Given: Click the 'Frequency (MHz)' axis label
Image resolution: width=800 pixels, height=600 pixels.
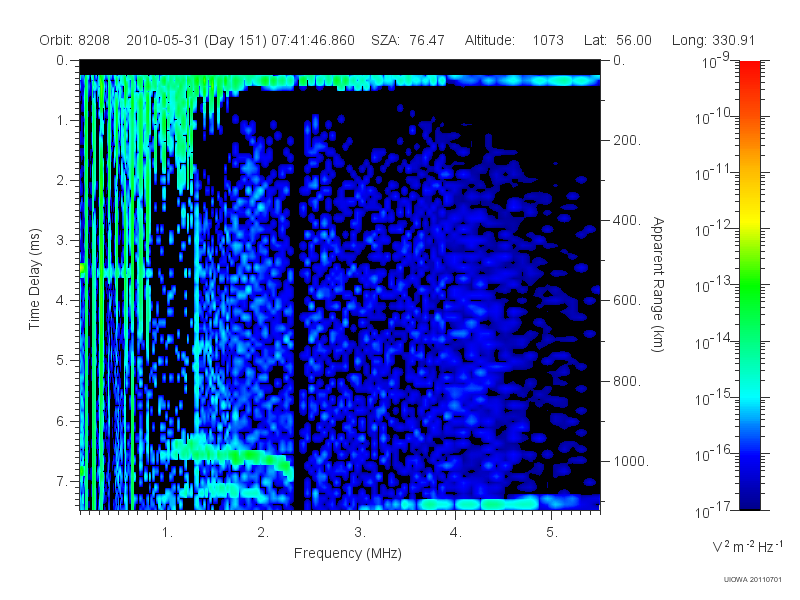Looking at the screenshot, I should click(x=348, y=554).
